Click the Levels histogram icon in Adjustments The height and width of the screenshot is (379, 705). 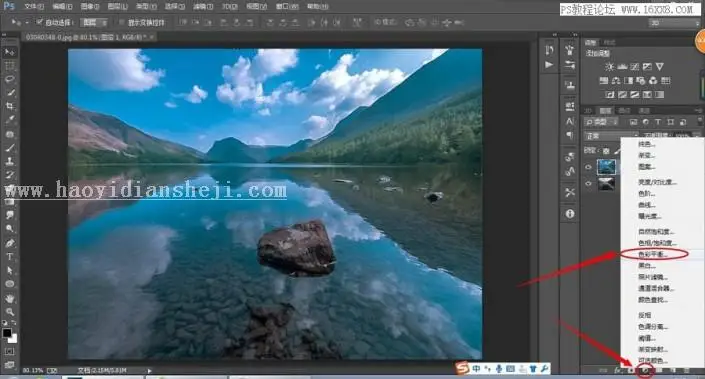[x=622, y=67]
